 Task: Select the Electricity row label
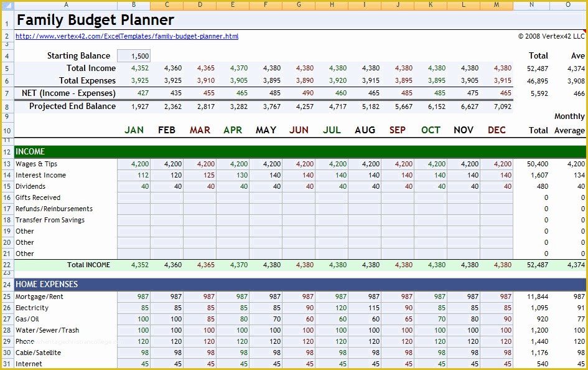coord(32,308)
